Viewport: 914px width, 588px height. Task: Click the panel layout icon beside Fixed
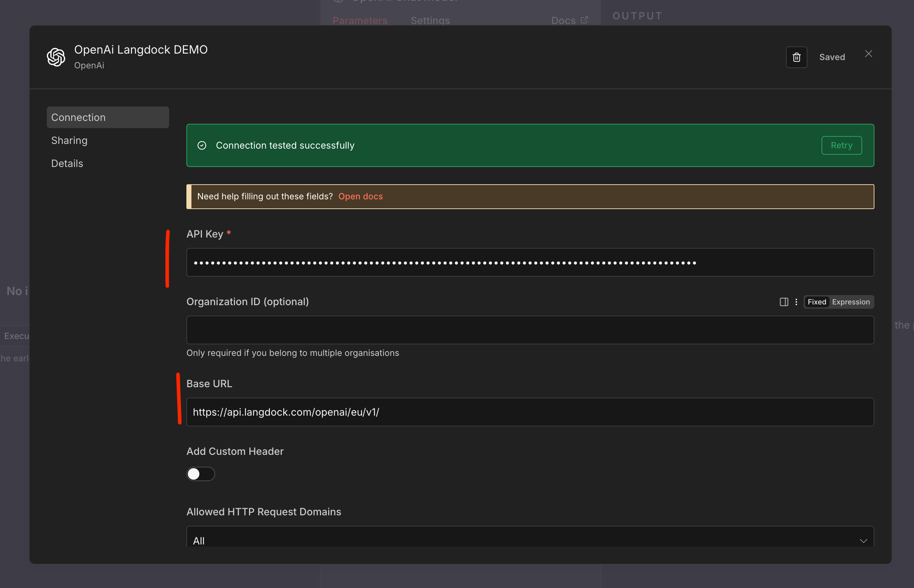click(x=783, y=302)
